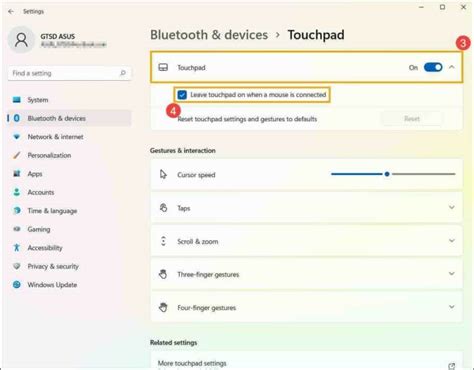Image resolution: width=474 pixels, height=370 pixels.
Task: Click the Accessibility sidebar icon
Action: click(17, 248)
